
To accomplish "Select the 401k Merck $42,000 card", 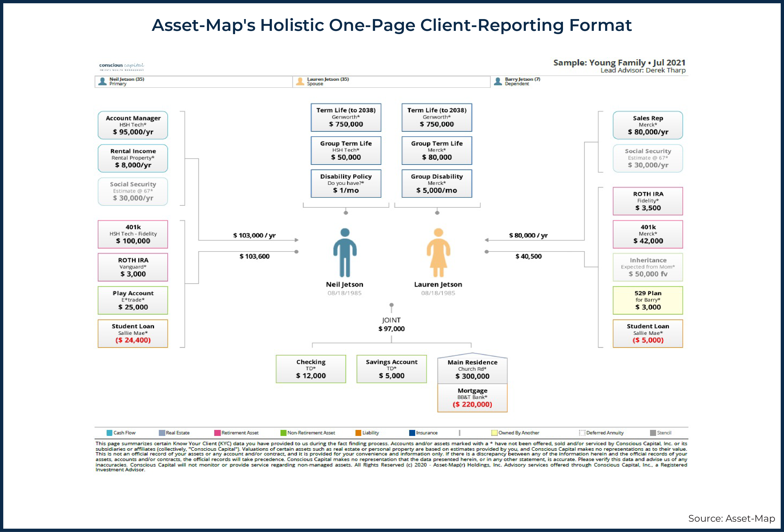I will coord(648,234).
